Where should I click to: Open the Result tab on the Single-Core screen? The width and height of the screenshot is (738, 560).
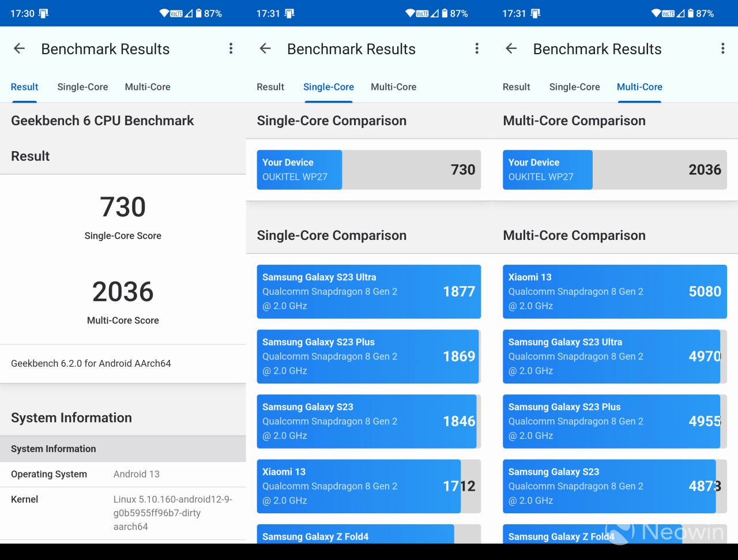[x=270, y=87]
